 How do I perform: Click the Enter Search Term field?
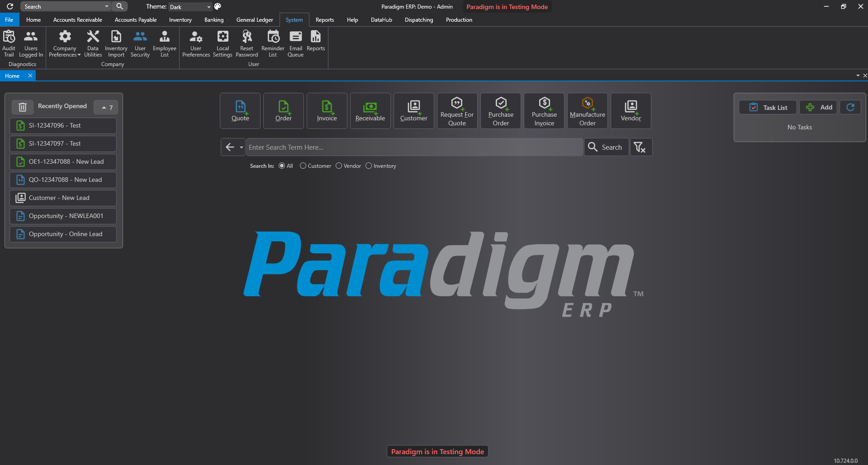pyautogui.click(x=414, y=147)
